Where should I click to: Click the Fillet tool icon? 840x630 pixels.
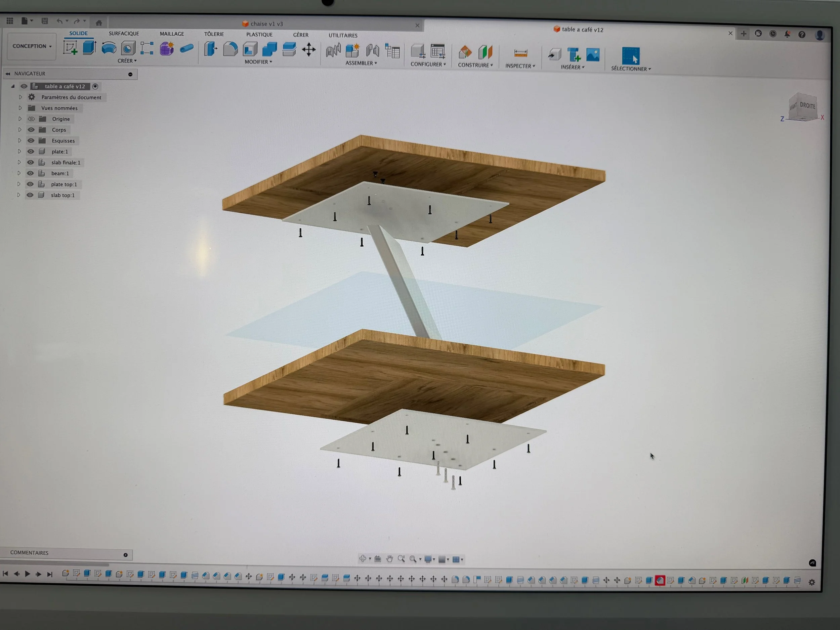[x=230, y=49]
